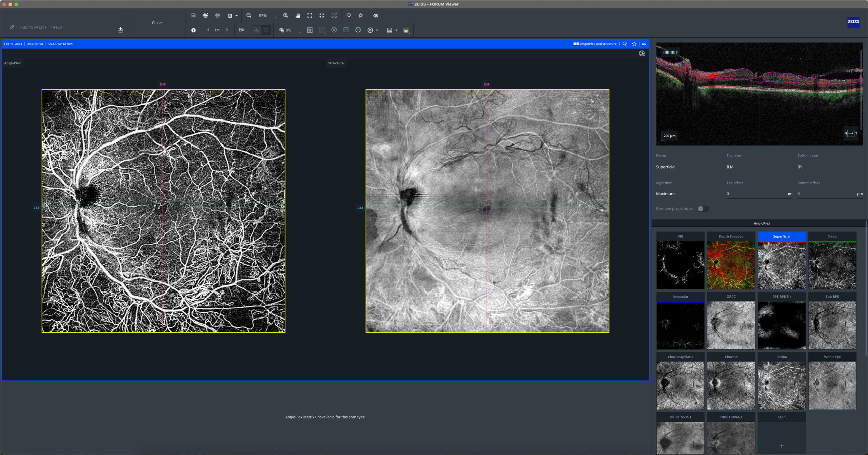Click the shrink/collapse view icon
Screen dimensions: 868x455
point(322,16)
